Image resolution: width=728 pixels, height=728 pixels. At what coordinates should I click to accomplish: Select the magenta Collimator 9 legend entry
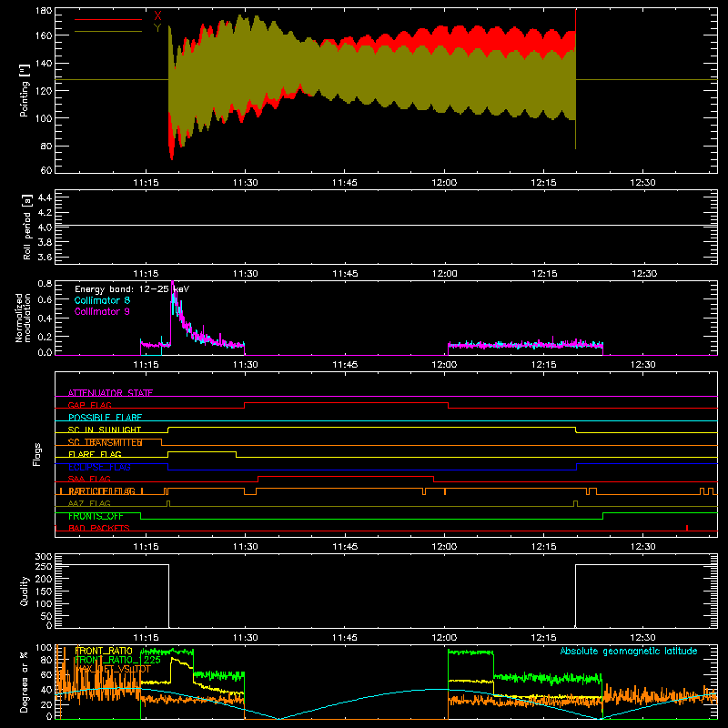tap(102, 311)
